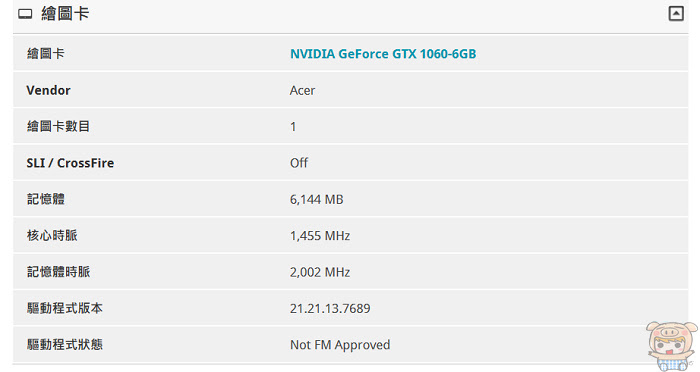This screenshot has width=700, height=372.
Task: Select the 記憶體時脈 row label
Action: point(58,272)
